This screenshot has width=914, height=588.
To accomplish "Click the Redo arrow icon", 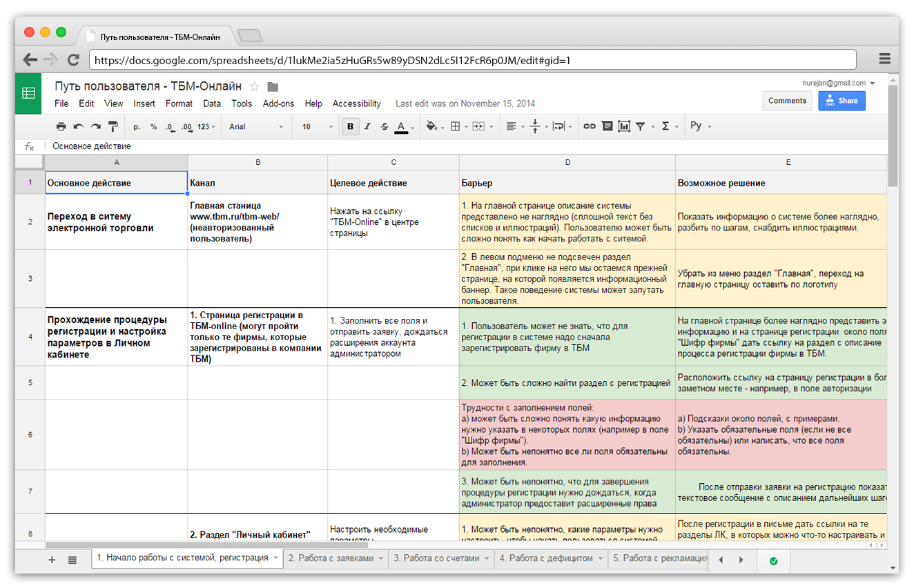I will pos(95,126).
